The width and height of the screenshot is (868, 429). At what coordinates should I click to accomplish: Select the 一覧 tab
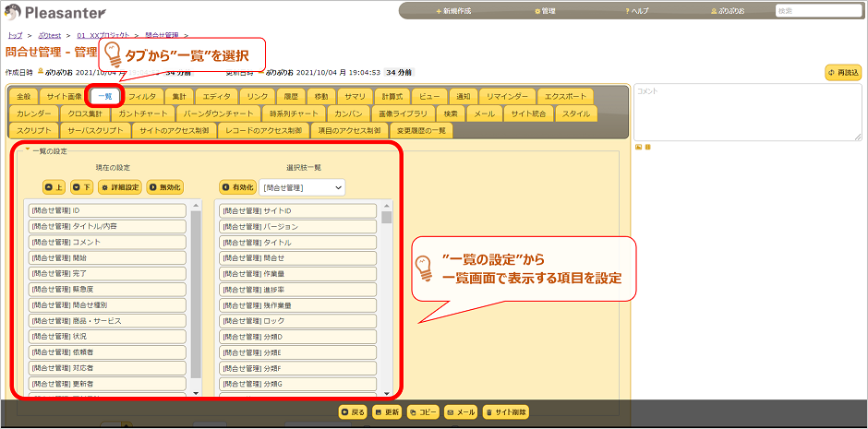coord(104,96)
